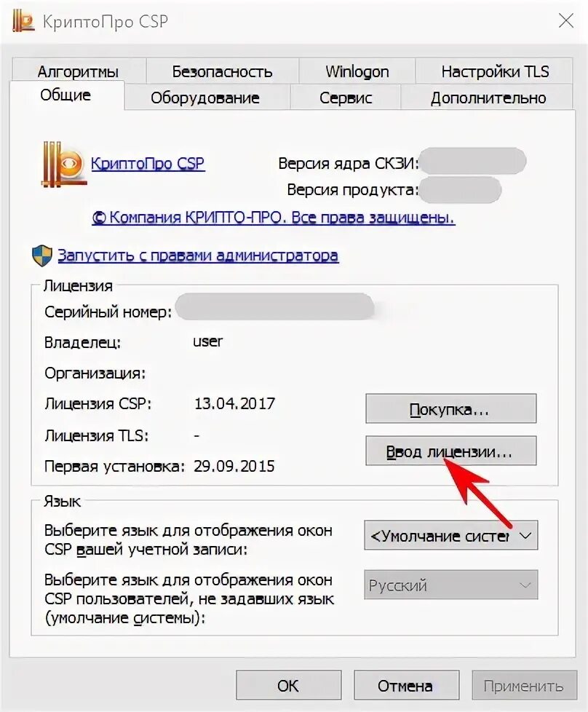588x712 pixels.
Task: Click Запустить с правами администратора link
Action: 198,256
